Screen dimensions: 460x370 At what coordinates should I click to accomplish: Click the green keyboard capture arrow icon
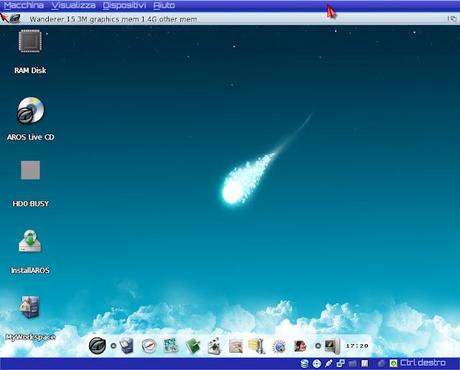(x=393, y=363)
